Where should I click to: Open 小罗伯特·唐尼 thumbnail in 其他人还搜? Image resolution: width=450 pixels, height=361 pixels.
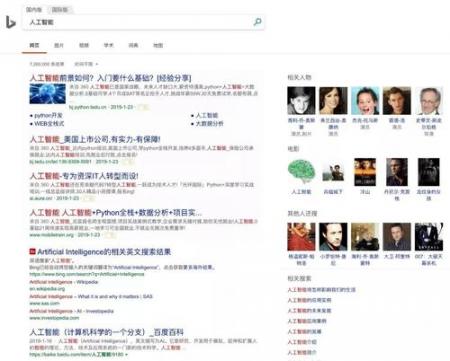pyautogui.click(x=333, y=237)
